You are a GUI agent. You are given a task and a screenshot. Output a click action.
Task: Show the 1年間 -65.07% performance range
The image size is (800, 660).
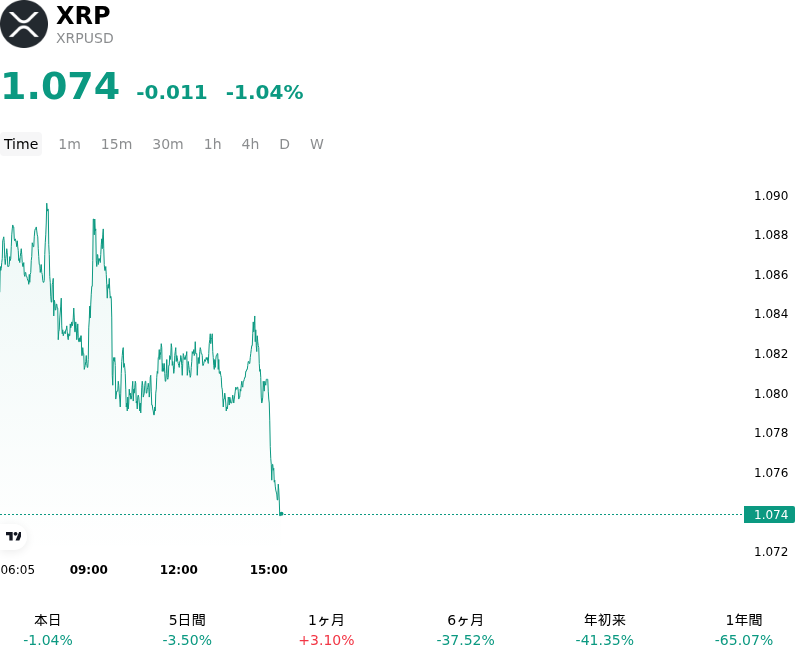coord(744,630)
